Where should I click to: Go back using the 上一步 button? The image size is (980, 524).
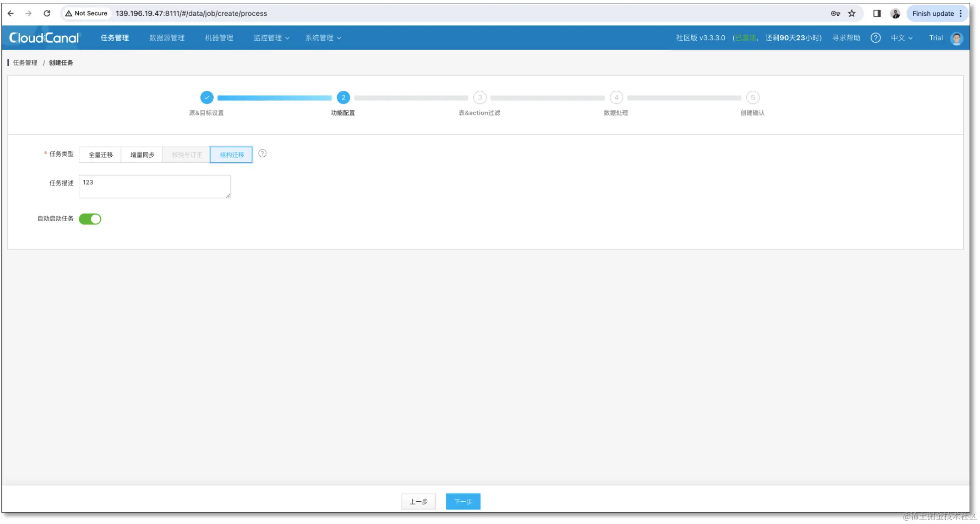[418, 501]
